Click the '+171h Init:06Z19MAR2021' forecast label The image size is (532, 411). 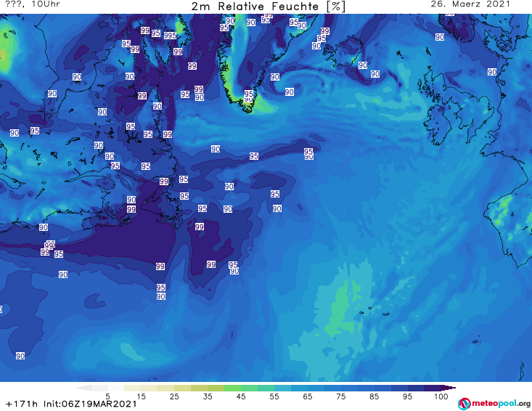[71, 404]
